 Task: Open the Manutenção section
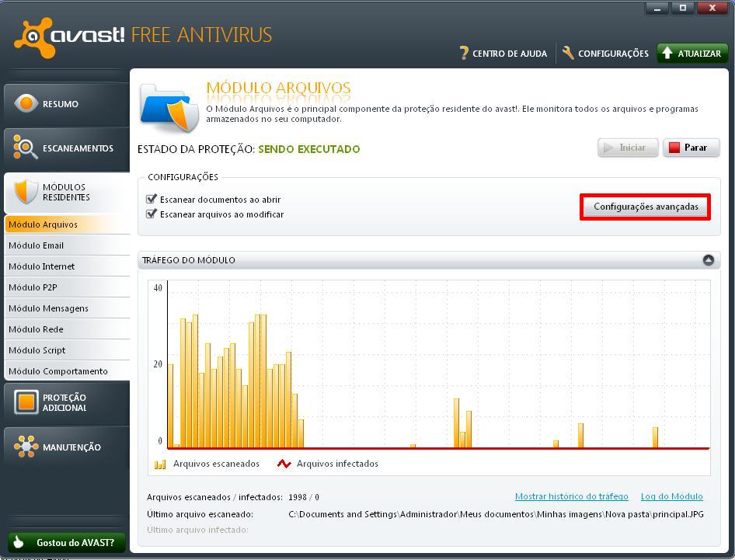(x=67, y=447)
